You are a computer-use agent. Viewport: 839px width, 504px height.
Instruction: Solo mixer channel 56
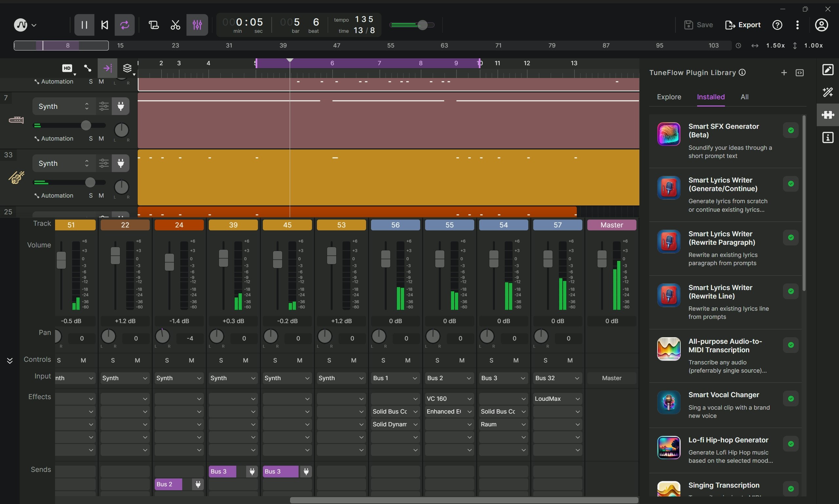(383, 360)
